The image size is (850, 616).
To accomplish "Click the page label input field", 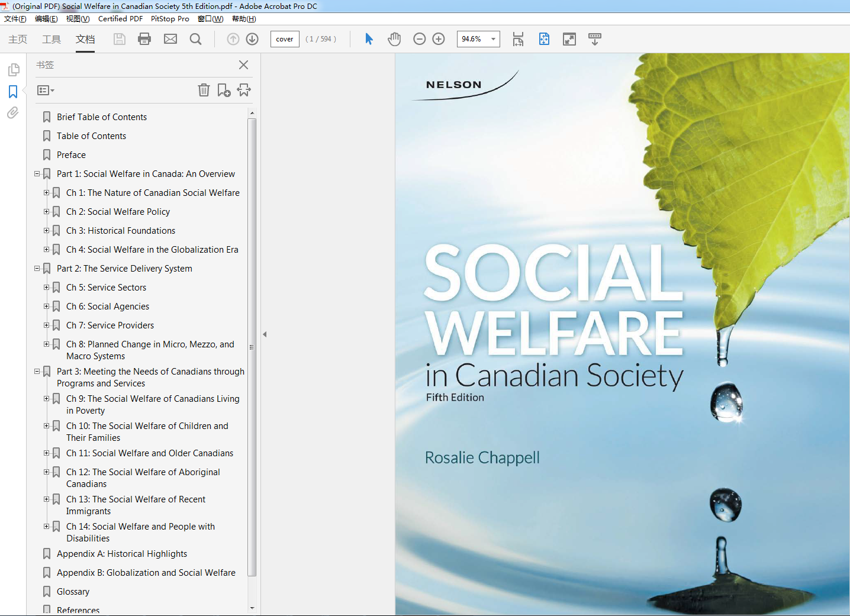I will click(x=285, y=39).
